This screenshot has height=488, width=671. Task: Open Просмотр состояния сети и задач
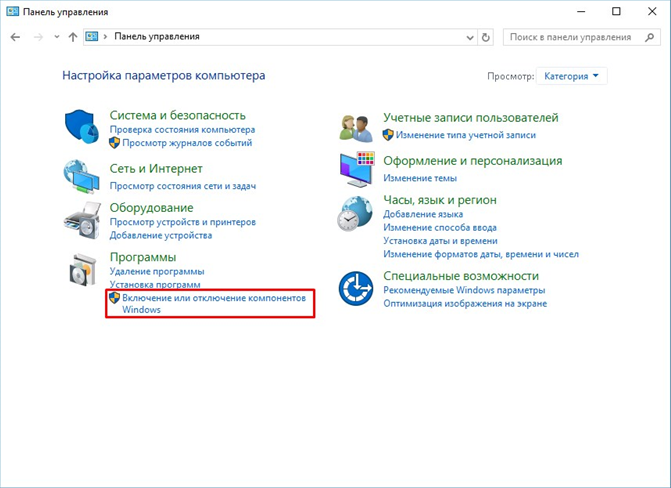(183, 186)
